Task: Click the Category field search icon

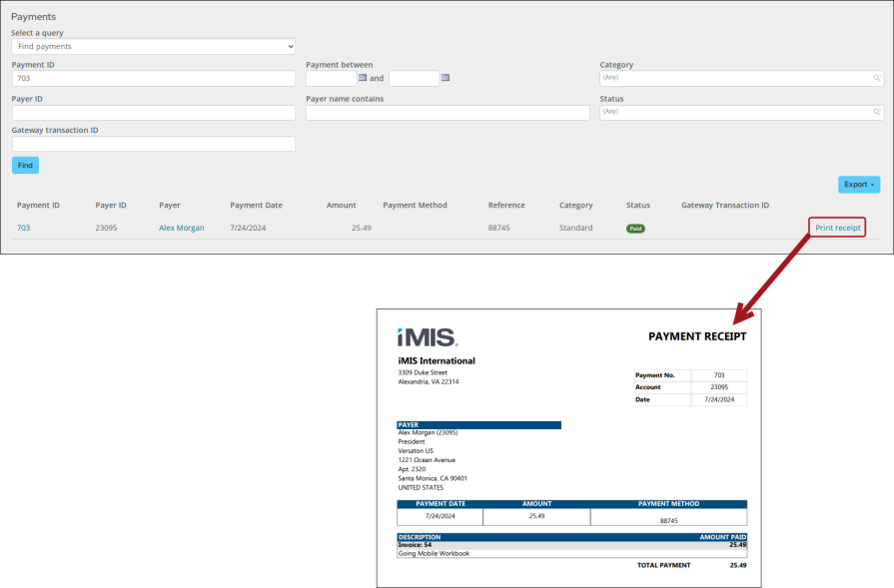Action: 877,78
